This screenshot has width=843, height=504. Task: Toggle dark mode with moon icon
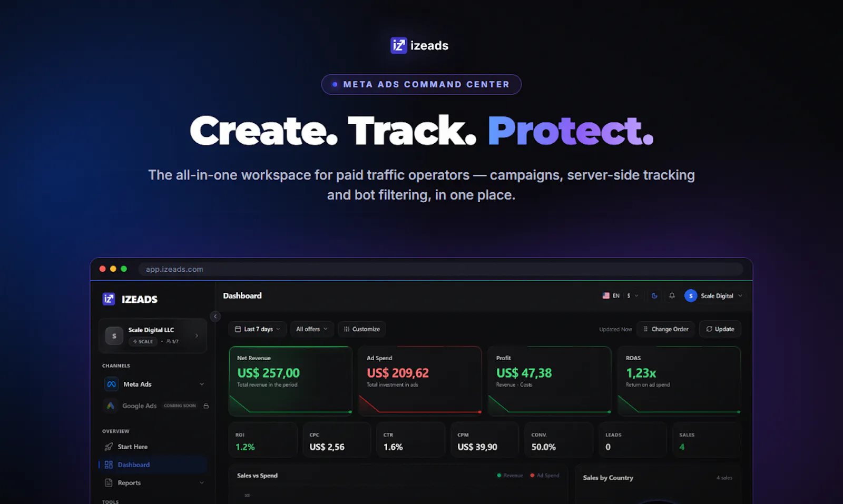click(x=654, y=296)
